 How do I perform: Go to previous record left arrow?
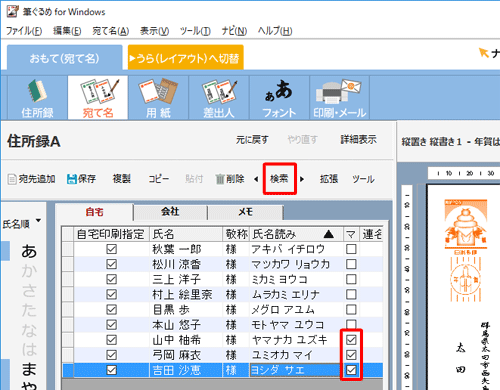click(x=256, y=179)
